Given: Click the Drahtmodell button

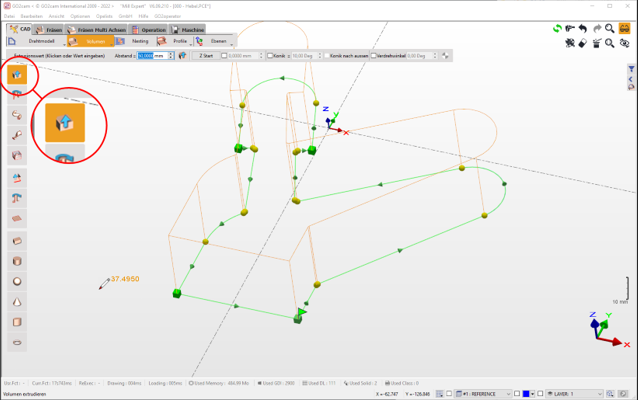Looking at the screenshot, I should (40, 42).
